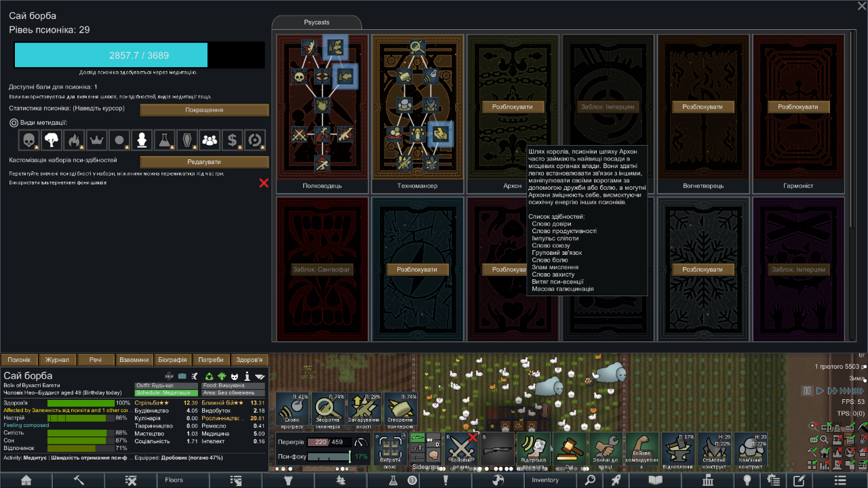868x488 pixels.
Task: Click the psionic experience progress bar
Action: coord(139,55)
